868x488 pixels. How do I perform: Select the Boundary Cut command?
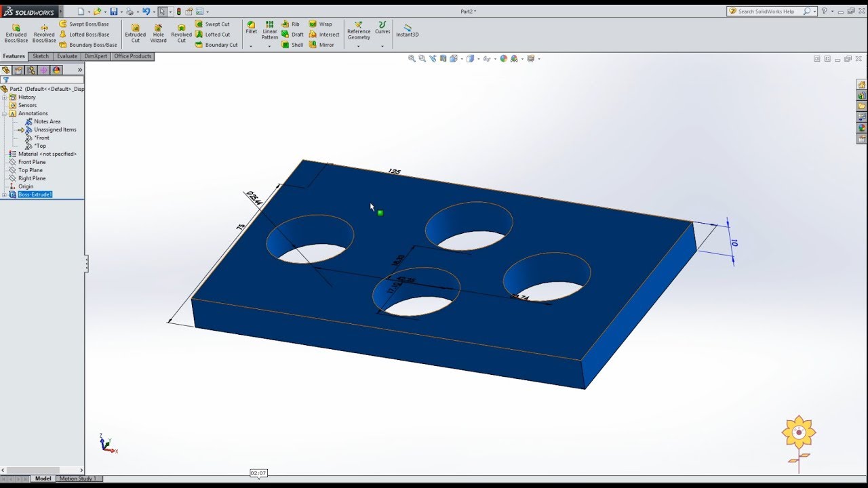(216, 45)
